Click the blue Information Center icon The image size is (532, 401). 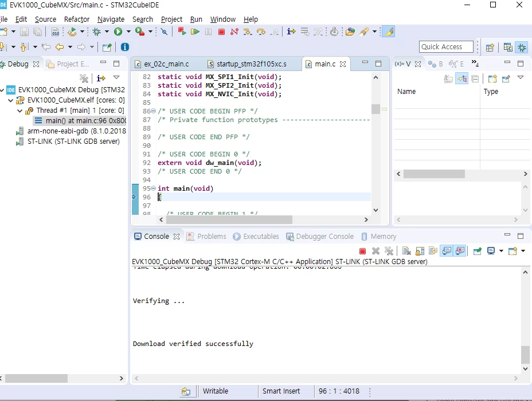click(125, 47)
